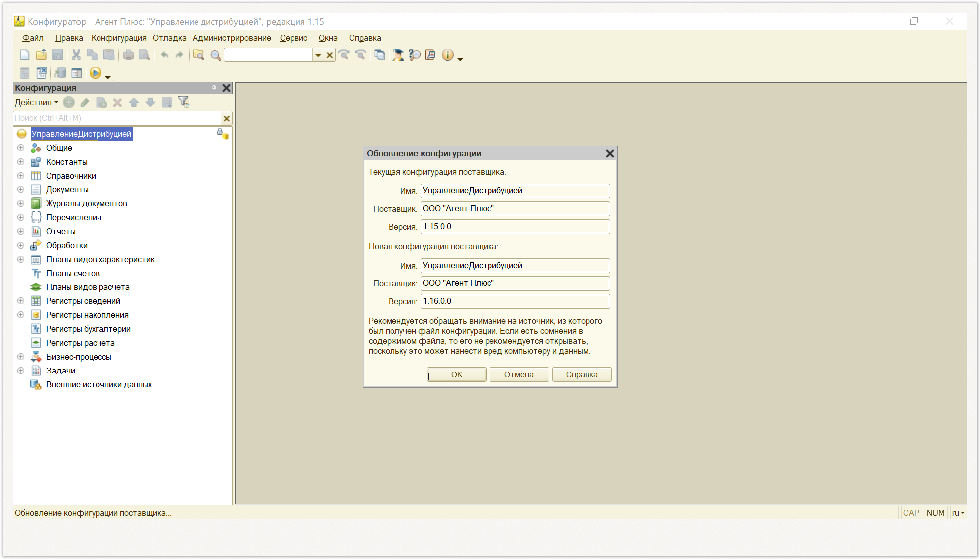Open the Сервис menu
The image size is (980, 559).
coord(294,38)
